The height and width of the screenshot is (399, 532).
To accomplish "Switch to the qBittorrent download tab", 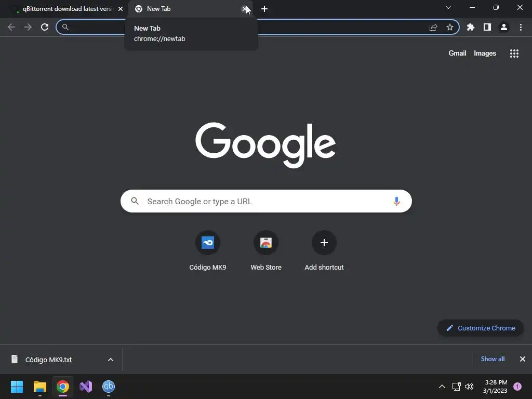I will (x=64, y=9).
